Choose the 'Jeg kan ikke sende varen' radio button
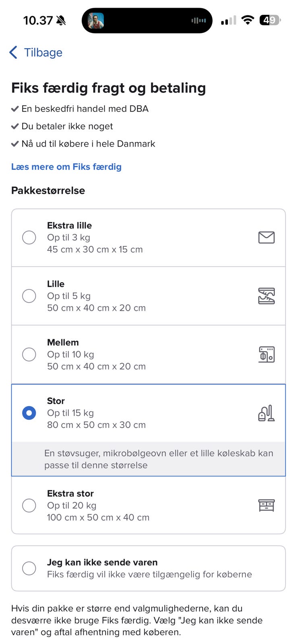The height and width of the screenshot is (644, 297). 29,568
